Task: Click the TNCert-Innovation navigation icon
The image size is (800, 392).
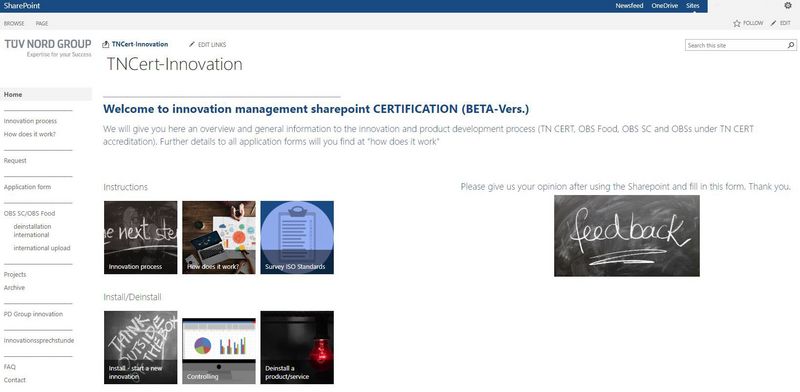Action: [x=106, y=44]
